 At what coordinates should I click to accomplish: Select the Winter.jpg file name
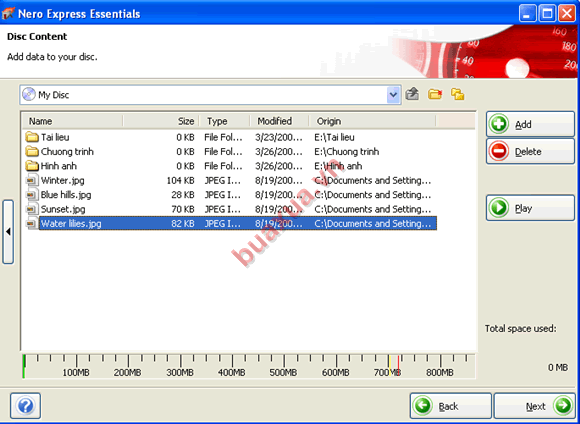(x=63, y=181)
